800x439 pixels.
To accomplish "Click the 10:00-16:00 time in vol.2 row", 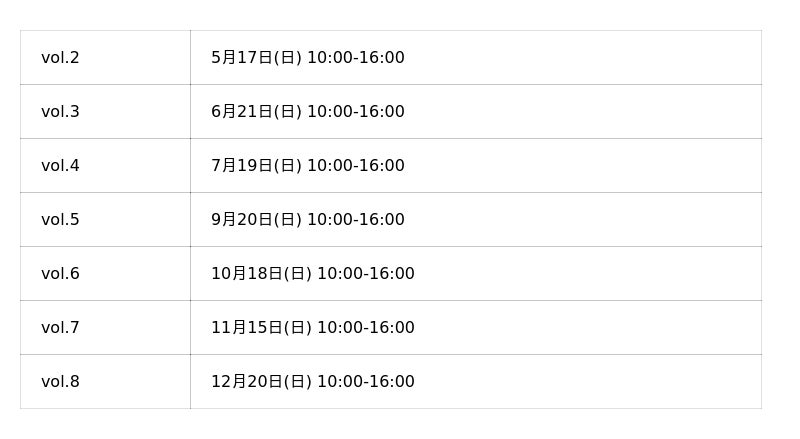I will point(355,58).
